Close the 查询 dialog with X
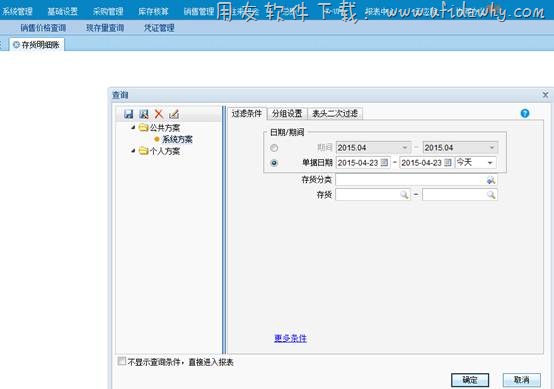This screenshot has width=554, height=389. tap(545, 95)
